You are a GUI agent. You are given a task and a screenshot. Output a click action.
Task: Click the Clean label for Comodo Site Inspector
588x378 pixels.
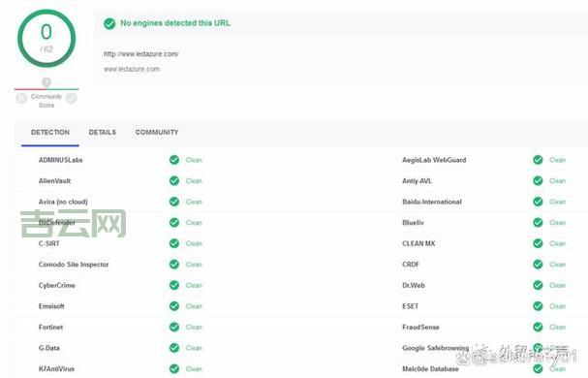click(x=194, y=265)
